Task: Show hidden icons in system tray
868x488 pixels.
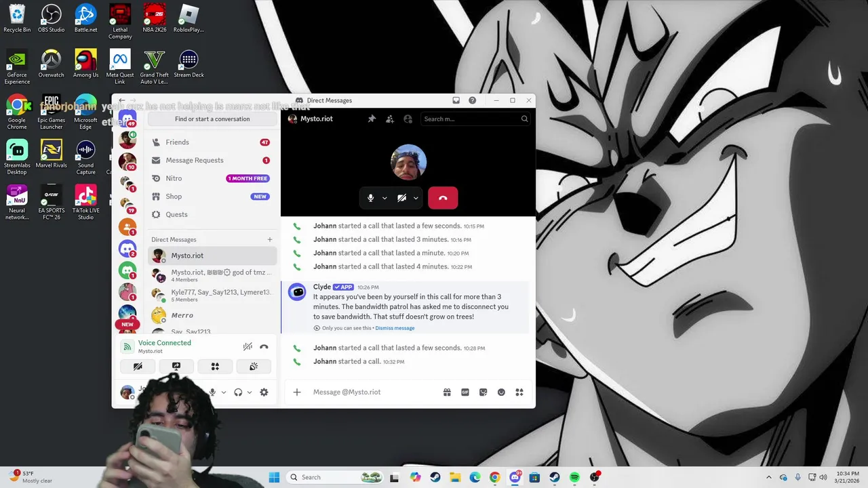Action: [768, 477]
